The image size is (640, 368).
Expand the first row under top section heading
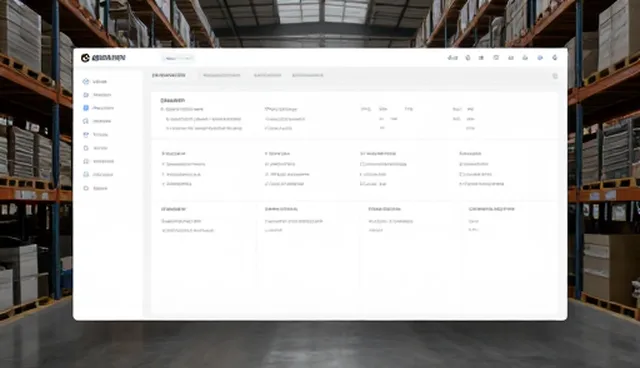click(182, 109)
